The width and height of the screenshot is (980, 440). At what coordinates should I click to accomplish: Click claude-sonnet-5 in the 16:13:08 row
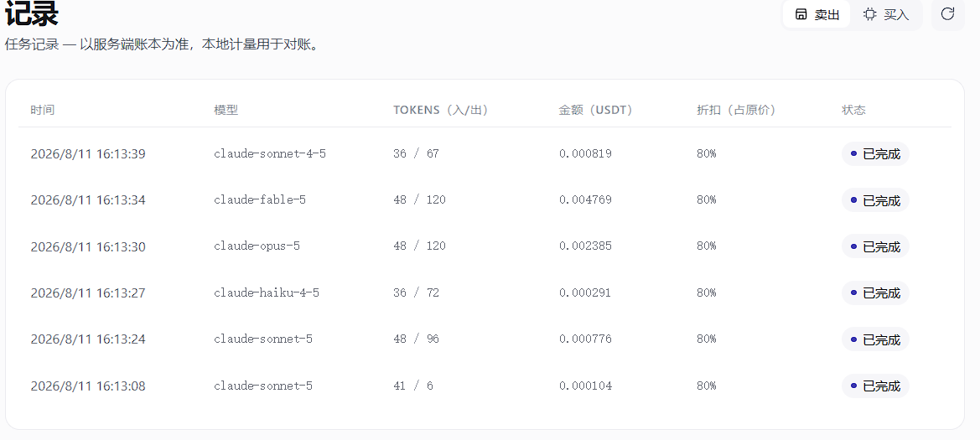tap(263, 386)
